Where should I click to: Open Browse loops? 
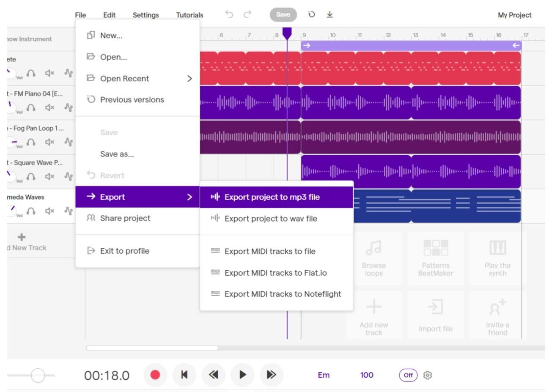click(x=373, y=258)
